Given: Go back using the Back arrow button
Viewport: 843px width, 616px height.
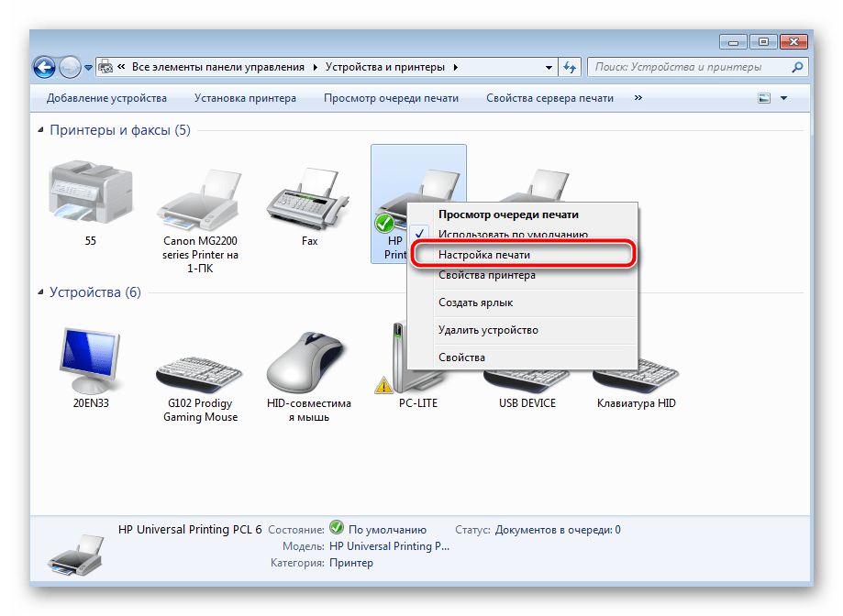Looking at the screenshot, I should pyautogui.click(x=44, y=67).
